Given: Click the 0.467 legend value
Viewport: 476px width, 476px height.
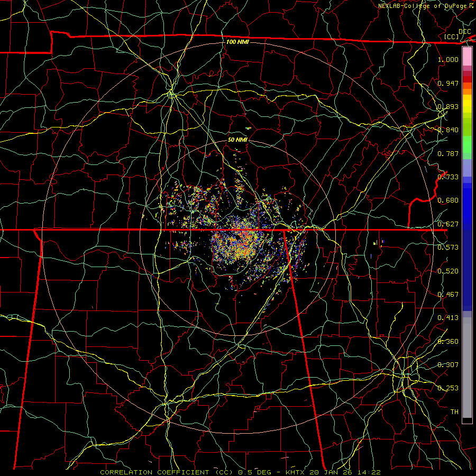Looking at the screenshot, I should tap(448, 295).
